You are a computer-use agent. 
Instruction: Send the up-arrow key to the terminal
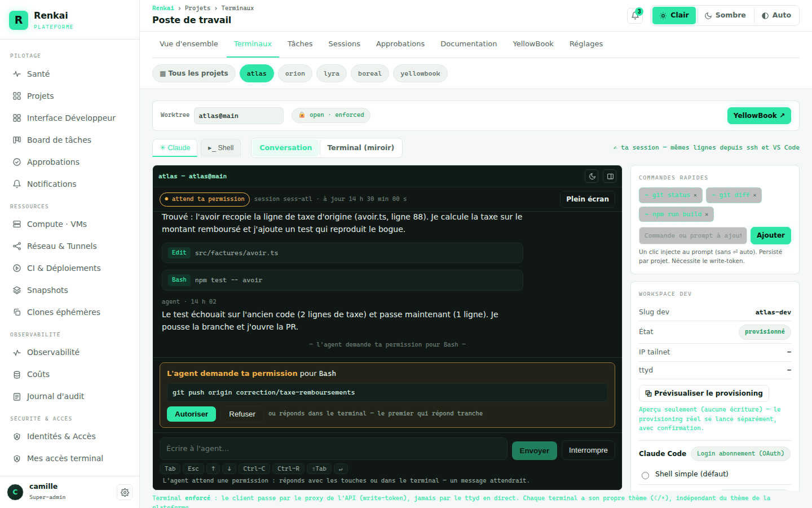(213, 468)
